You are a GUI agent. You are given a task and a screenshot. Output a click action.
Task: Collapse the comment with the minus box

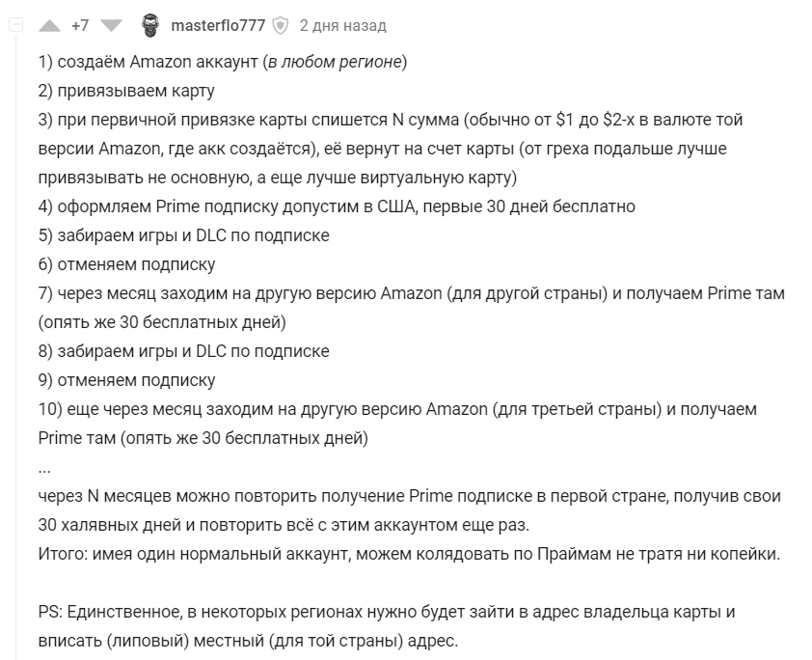pos(15,25)
